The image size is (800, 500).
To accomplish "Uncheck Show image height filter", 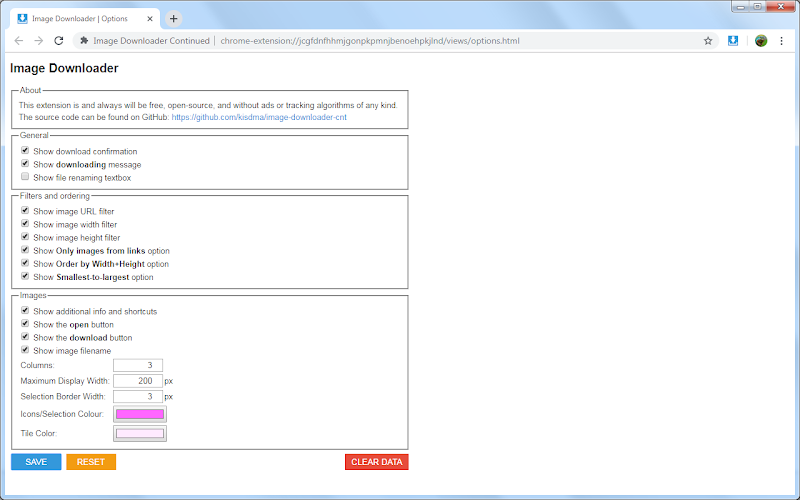I will [25, 237].
